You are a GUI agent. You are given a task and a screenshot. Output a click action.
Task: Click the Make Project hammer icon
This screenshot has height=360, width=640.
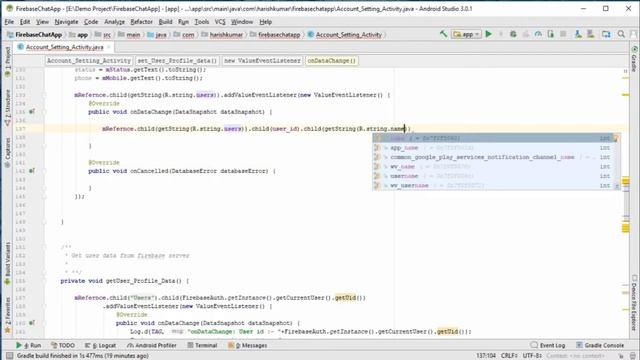point(443,34)
